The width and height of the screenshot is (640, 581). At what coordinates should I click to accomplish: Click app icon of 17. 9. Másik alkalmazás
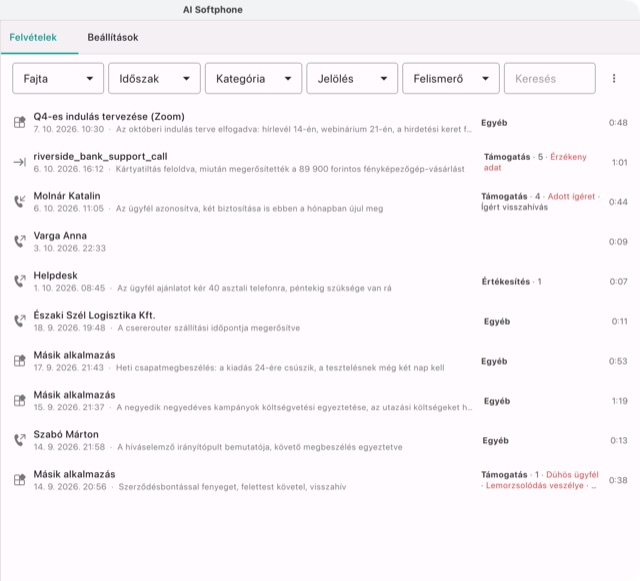click(x=20, y=361)
